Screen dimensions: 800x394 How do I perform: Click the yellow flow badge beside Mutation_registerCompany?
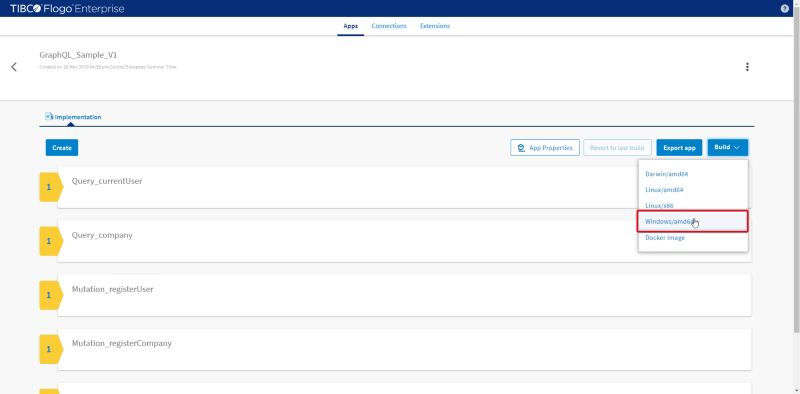tap(51, 349)
